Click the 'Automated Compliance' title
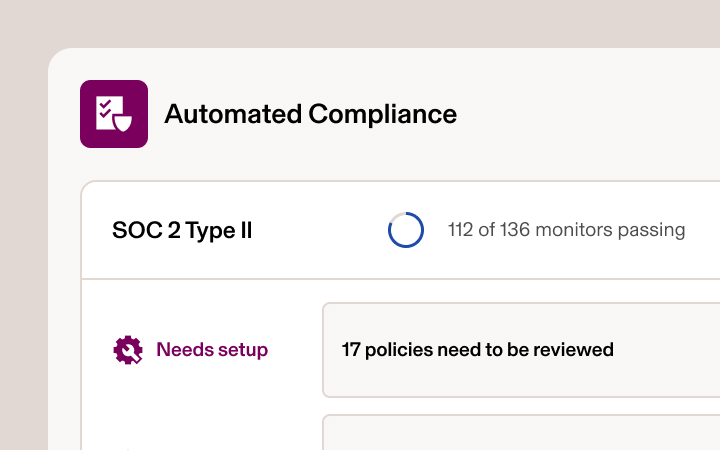 tap(311, 114)
